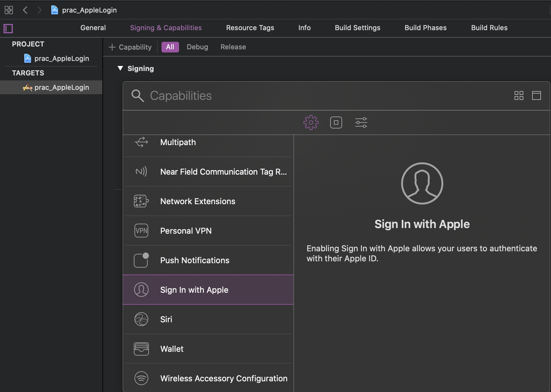The image size is (551, 392).
Task: Select the All configuration filter
Action: pos(170,47)
